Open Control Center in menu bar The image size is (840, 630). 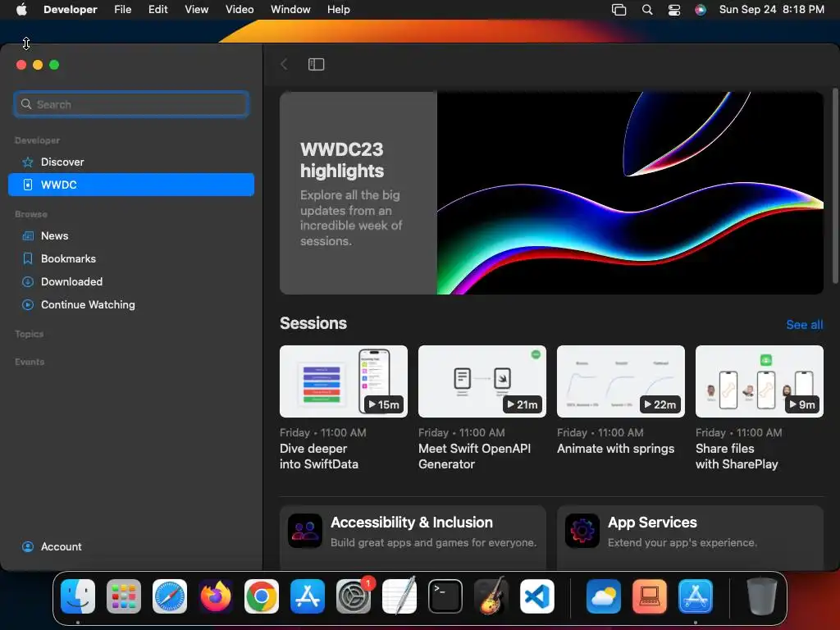pos(674,10)
